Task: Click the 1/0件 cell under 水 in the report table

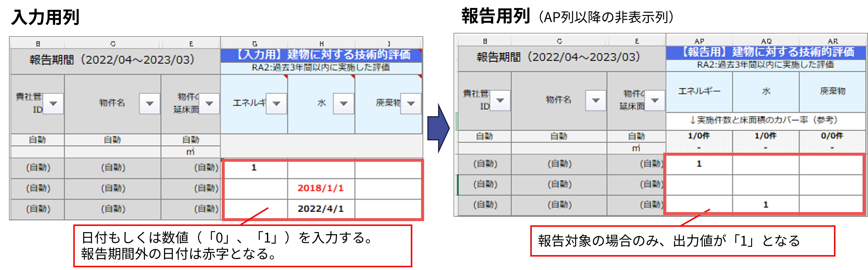Action: pyautogui.click(x=766, y=136)
